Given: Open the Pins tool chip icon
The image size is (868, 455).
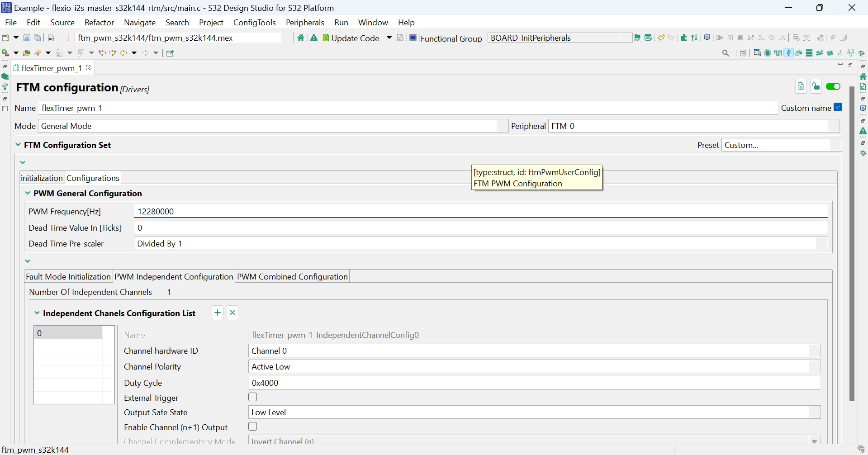Looking at the screenshot, I should tap(768, 53).
